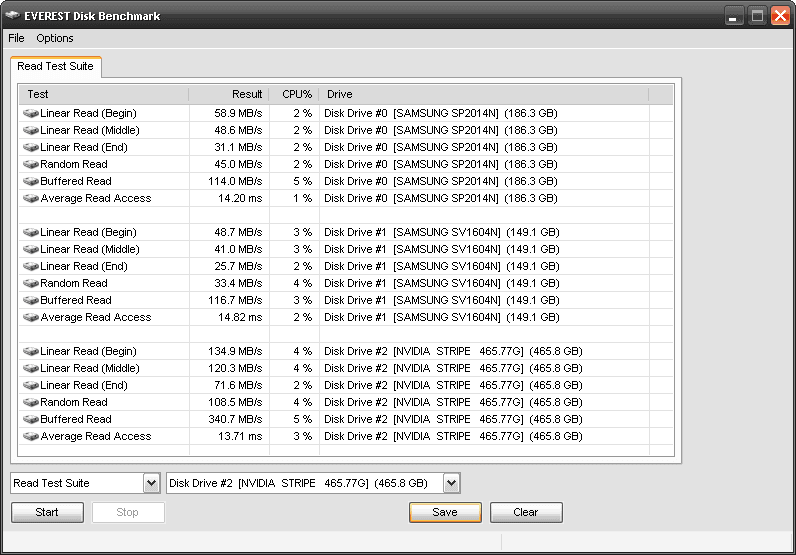Click disk icon of Drive #0 Linear Read (Middle)
Viewport: 796px width, 555px height.
31,130
